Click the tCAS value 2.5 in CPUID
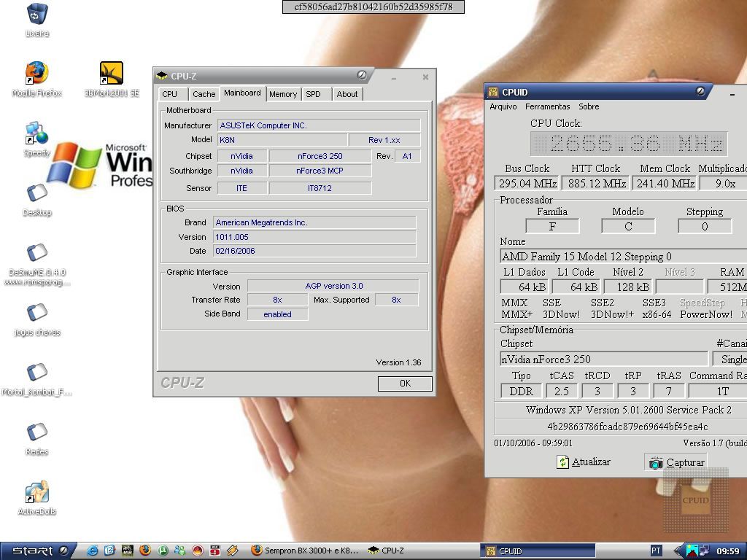Image resolution: width=747 pixels, height=560 pixels. click(x=561, y=391)
